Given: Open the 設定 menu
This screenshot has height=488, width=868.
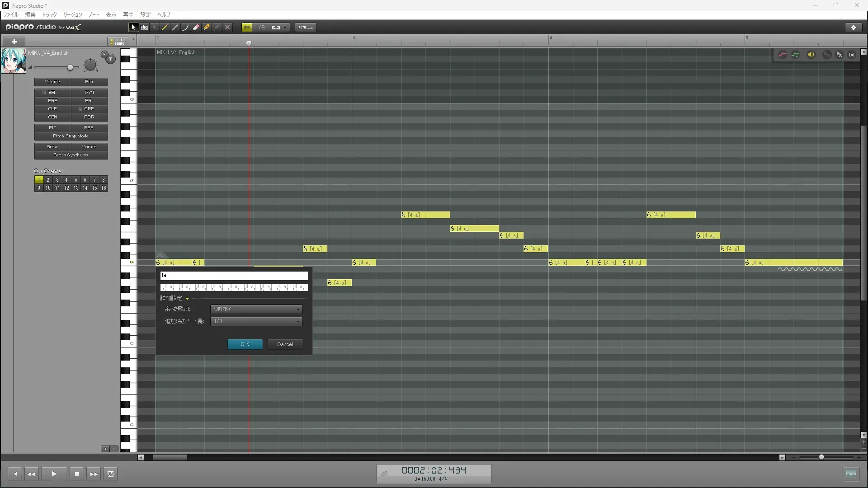Looking at the screenshot, I should (x=145, y=15).
